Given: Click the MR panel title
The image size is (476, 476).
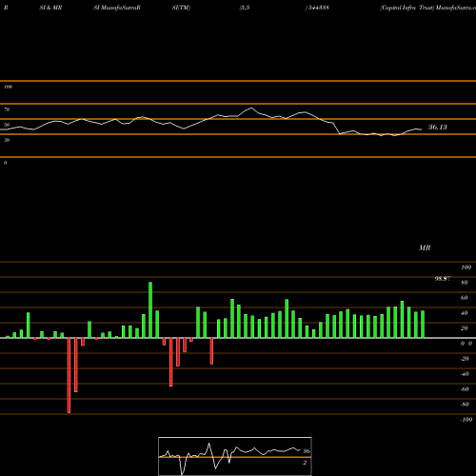Looking at the screenshot, I should pos(425,248).
